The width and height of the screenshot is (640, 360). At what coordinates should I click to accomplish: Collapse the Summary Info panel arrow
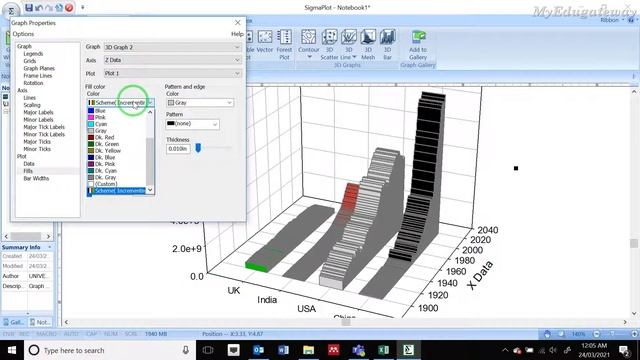pos(49,247)
